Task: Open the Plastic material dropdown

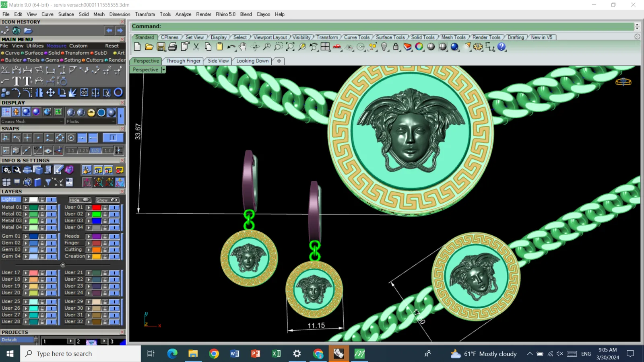Action: (91, 121)
